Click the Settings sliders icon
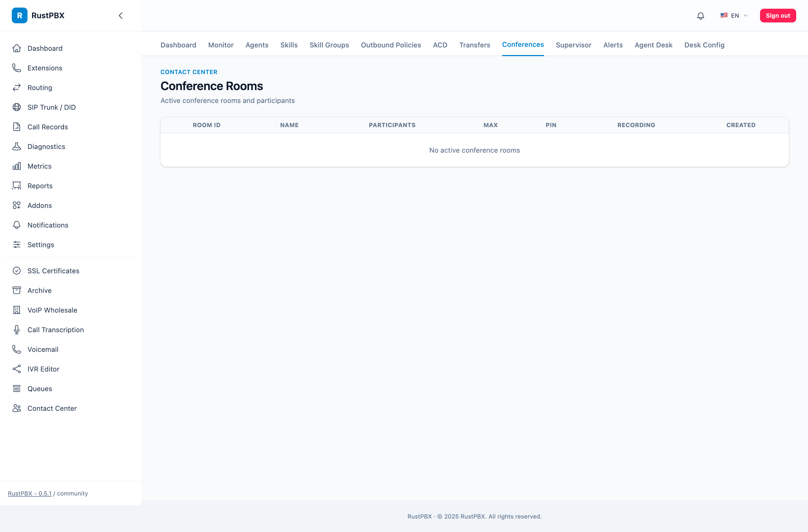This screenshot has width=808, height=532. [17, 245]
